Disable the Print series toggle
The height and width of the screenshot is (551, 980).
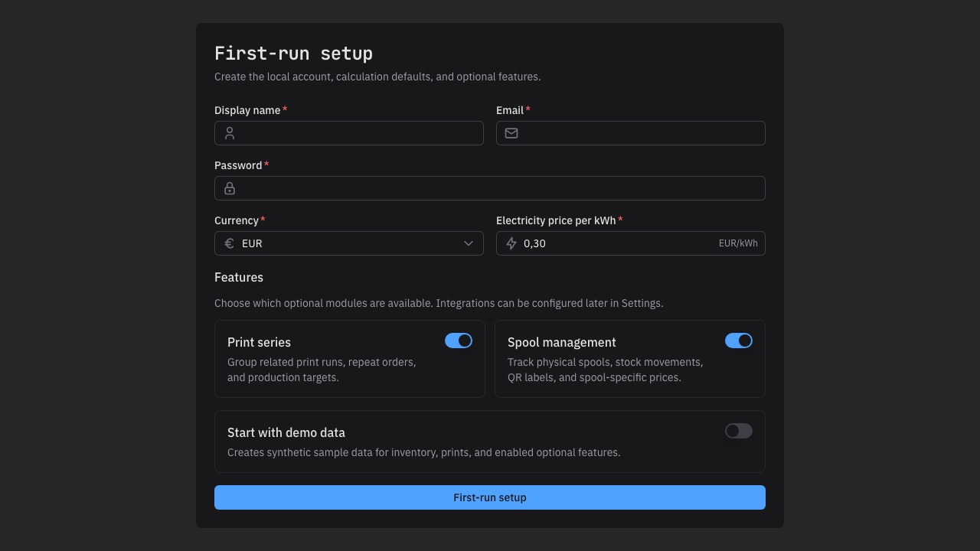(x=459, y=341)
